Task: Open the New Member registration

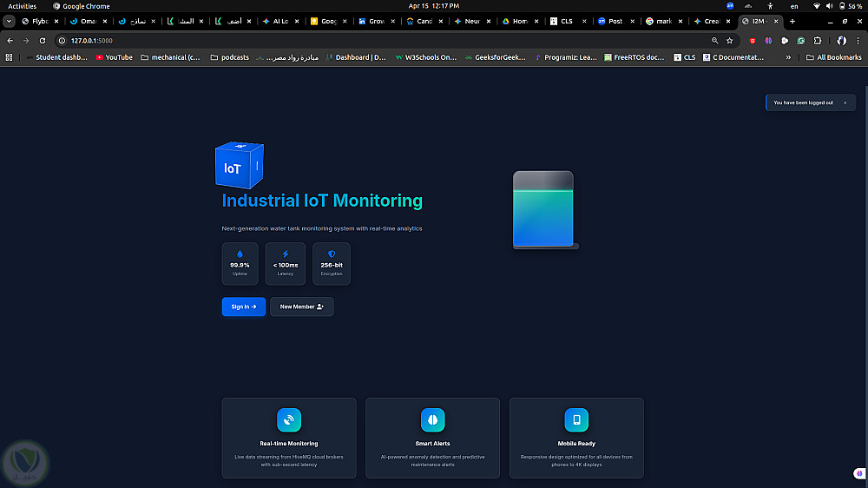Action: [302, 307]
